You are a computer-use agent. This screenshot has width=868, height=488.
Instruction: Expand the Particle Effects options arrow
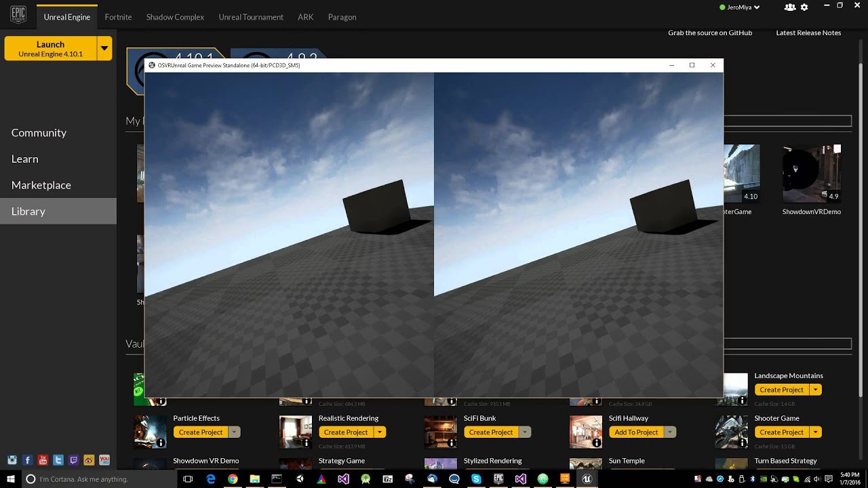[x=234, y=432]
